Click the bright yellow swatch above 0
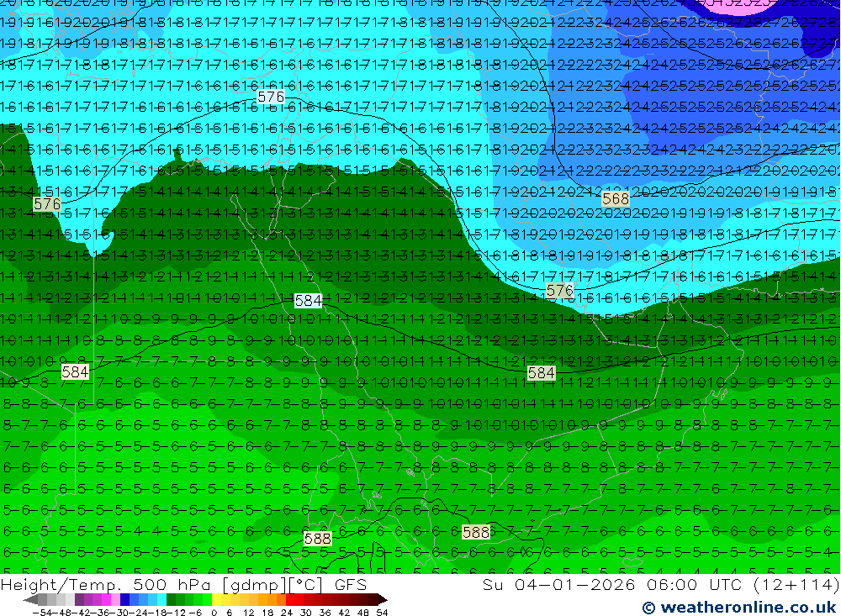This screenshot has width=841, height=616. 216,600
